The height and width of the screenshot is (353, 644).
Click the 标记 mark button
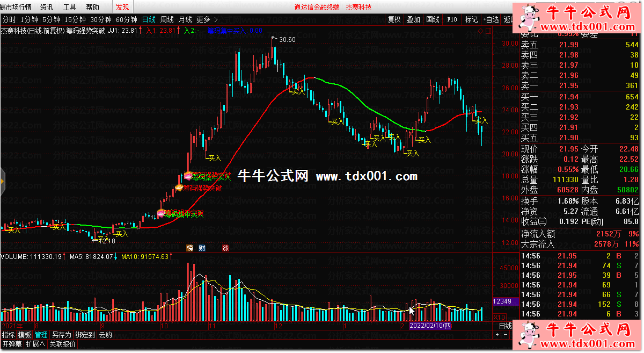coord(471,20)
